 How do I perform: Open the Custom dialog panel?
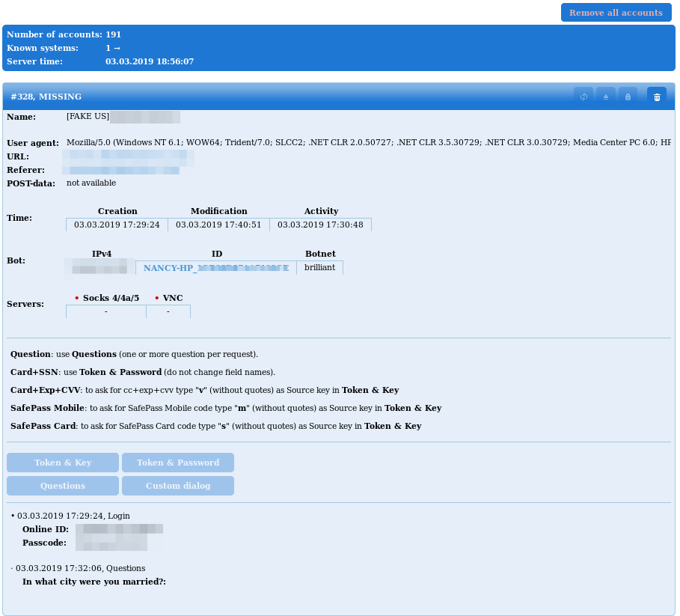[177, 485]
